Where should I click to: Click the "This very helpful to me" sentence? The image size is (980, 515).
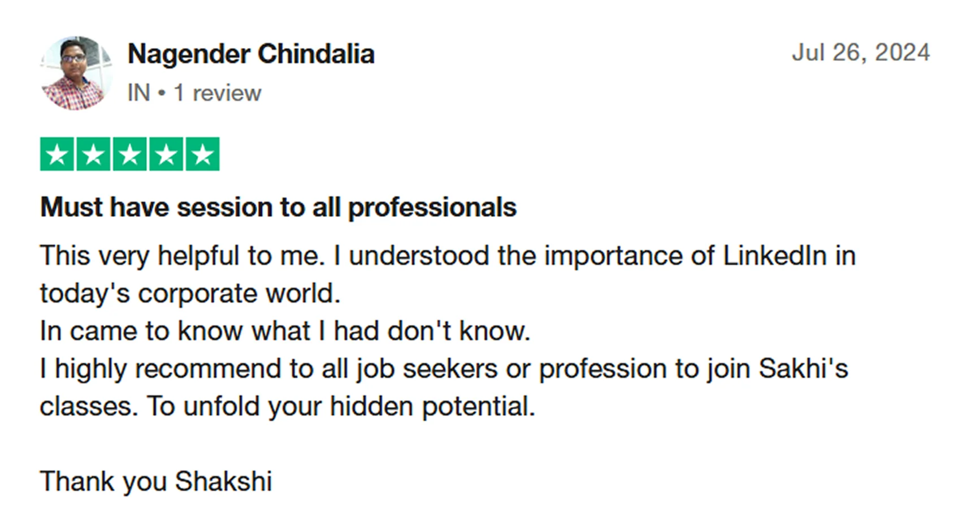click(182, 256)
